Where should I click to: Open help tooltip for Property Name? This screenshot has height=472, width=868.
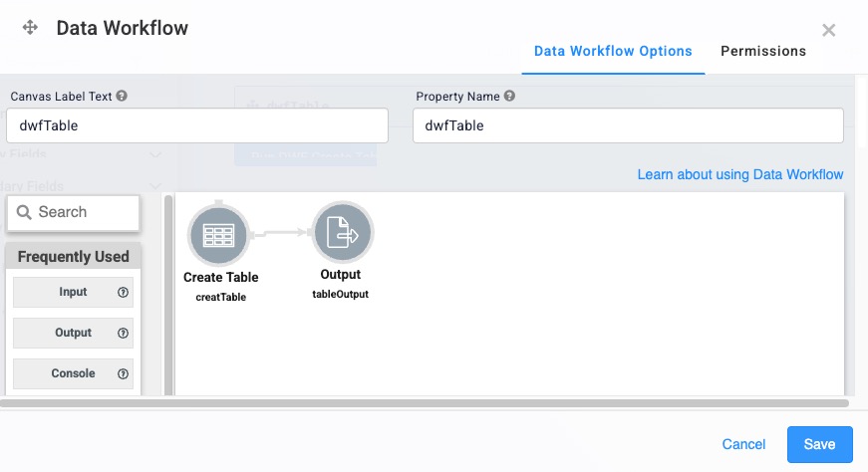[x=509, y=96]
